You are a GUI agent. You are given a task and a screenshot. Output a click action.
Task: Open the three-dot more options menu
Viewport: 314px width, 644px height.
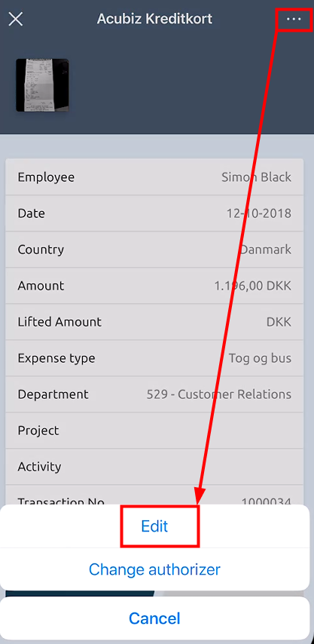coord(294,19)
